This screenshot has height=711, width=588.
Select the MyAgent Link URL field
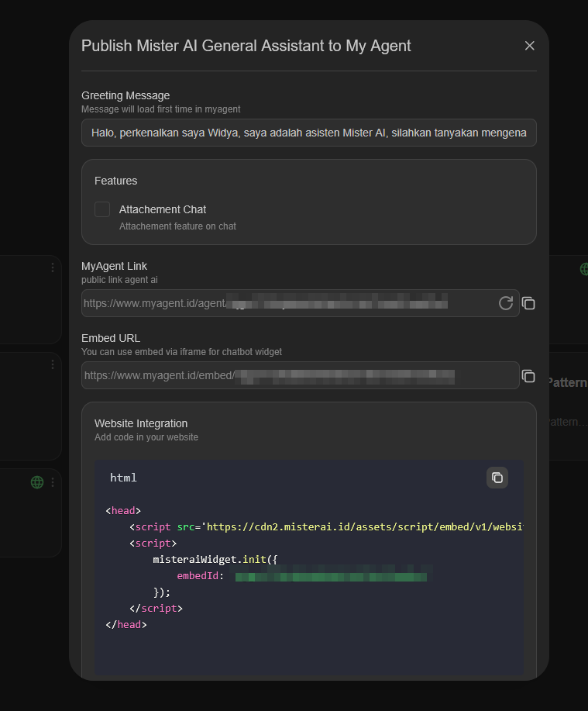click(294, 303)
